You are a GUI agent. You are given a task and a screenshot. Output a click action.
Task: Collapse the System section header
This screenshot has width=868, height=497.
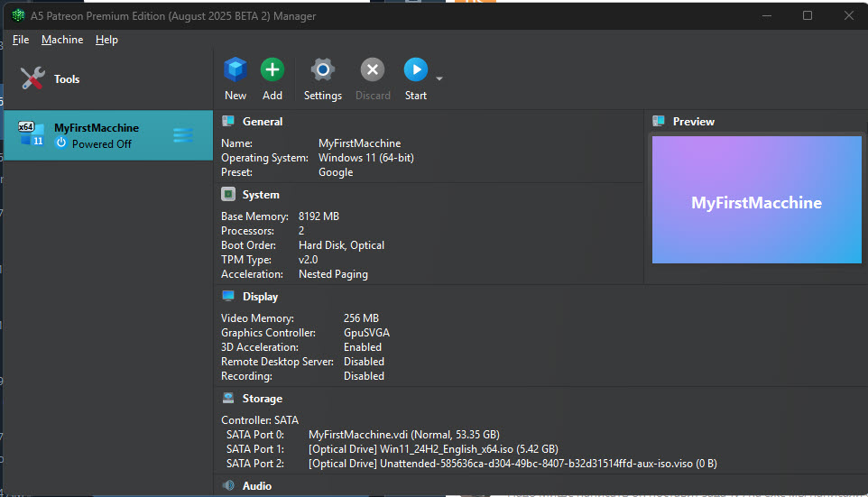click(x=260, y=195)
